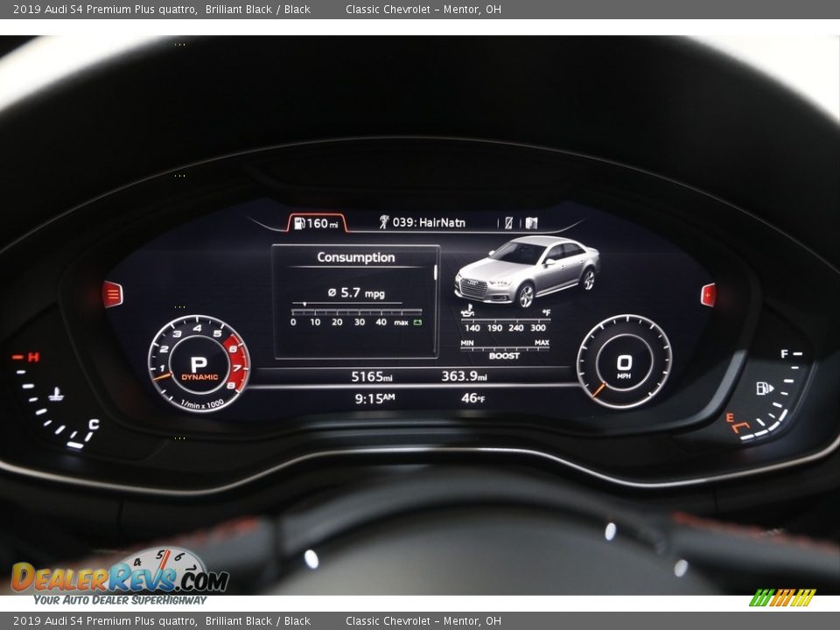Click the red plus button on right
Screen dimensions: 840x630
click(x=708, y=295)
